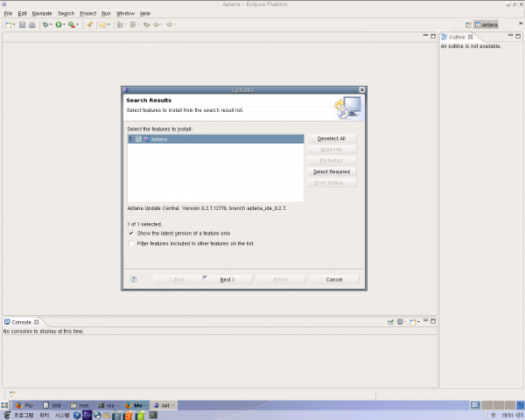Image resolution: width=525 pixels, height=420 pixels.
Task: Open the Open Console dropdown arrow
Action: point(418,322)
